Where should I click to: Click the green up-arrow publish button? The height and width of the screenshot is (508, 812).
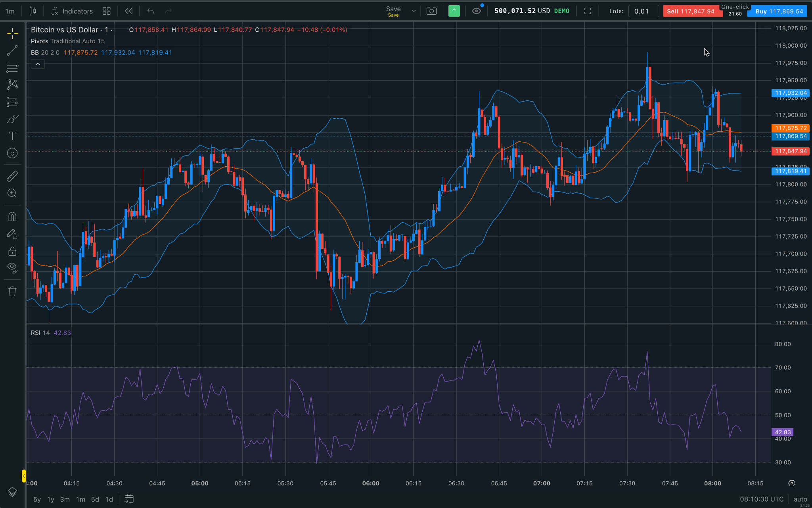(x=454, y=11)
